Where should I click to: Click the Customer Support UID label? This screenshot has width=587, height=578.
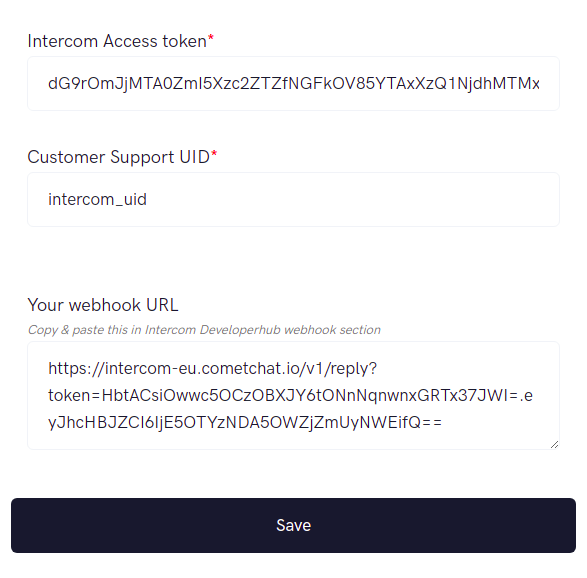point(118,157)
